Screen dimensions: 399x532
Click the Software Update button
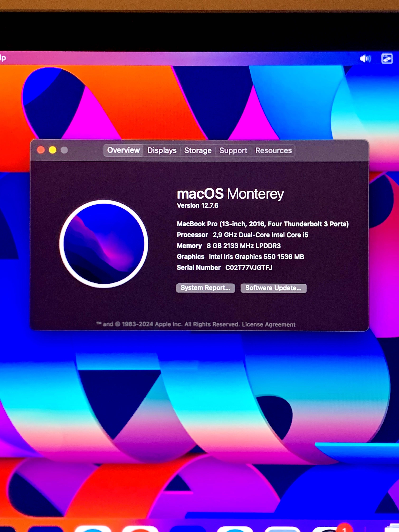274,288
